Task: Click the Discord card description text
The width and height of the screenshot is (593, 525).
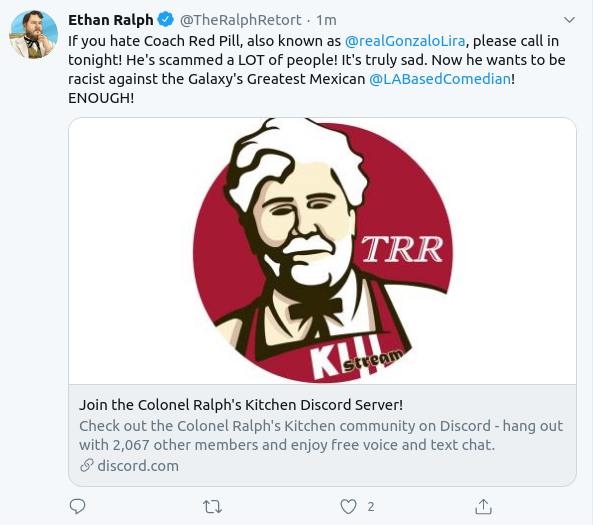Action: (321, 435)
